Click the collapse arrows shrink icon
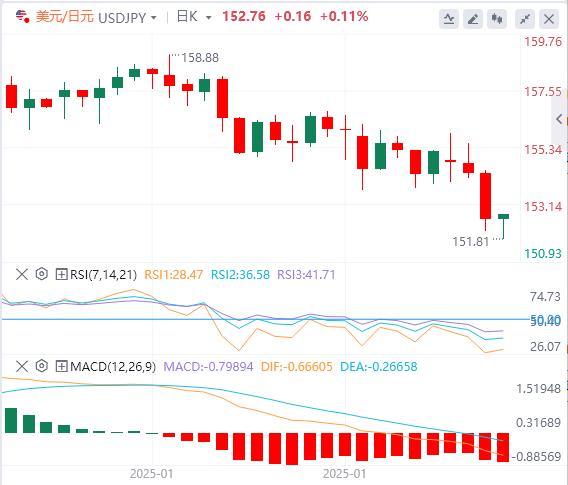 (x=525, y=18)
